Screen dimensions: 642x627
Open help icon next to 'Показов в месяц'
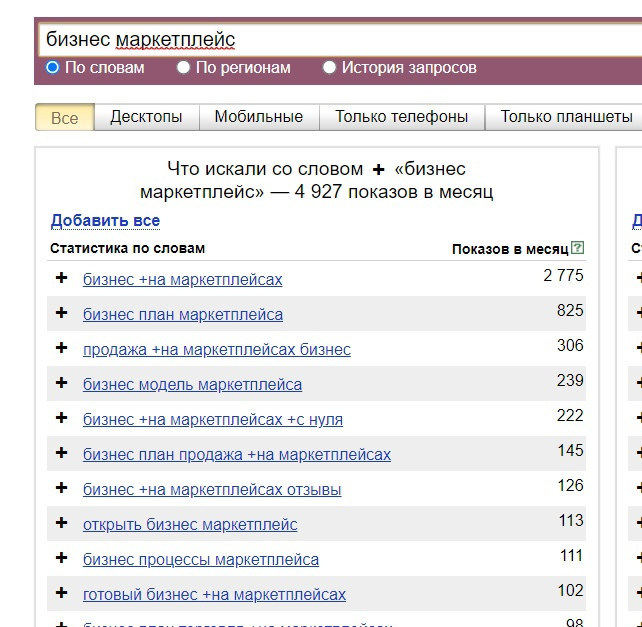[x=577, y=248]
